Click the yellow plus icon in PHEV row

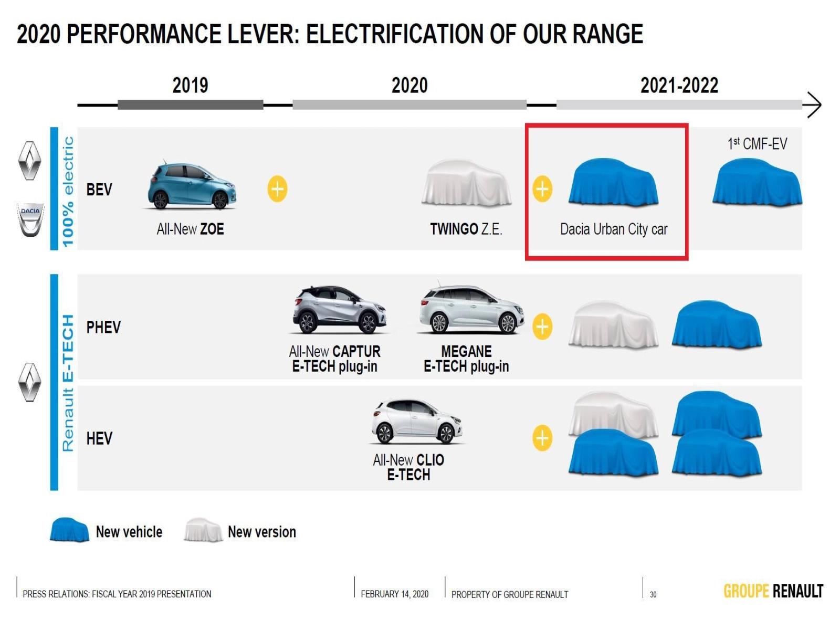click(x=542, y=327)
